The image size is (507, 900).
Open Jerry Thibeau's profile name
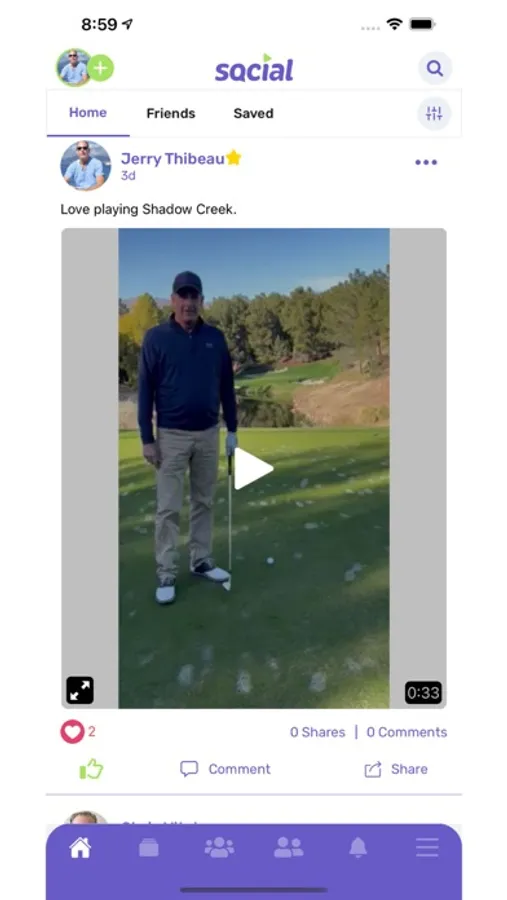pyautogui.click(x=172, y=158)
